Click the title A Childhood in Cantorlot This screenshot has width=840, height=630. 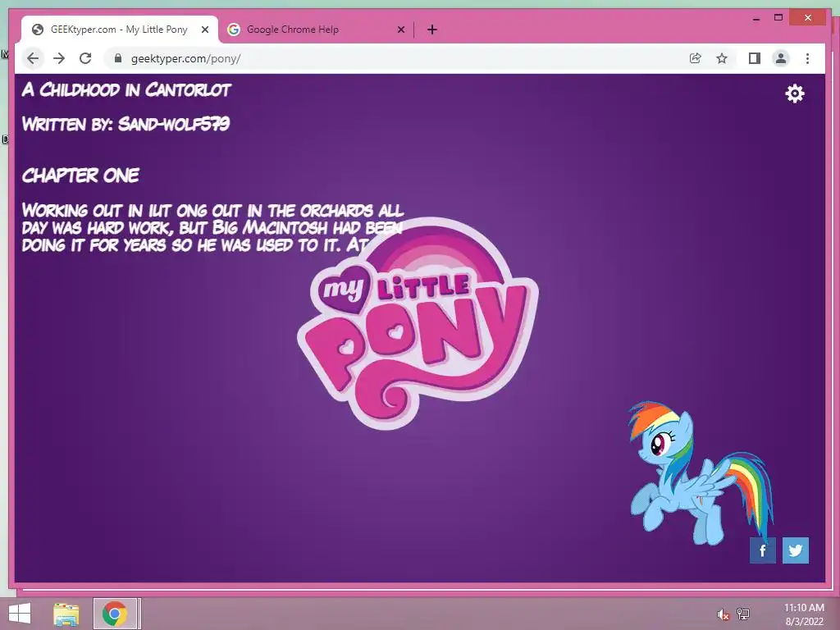tap(126, 90)
